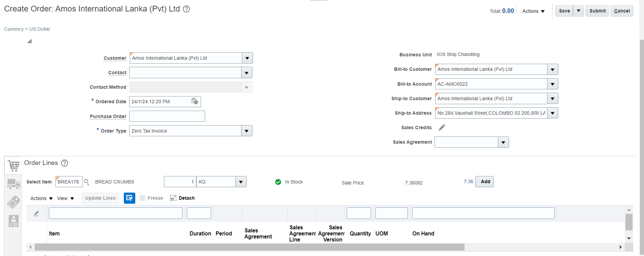The height and width of the screenshot is (256, 644).
Task: Click the Customer label link
Action: [x=115, y=58]
